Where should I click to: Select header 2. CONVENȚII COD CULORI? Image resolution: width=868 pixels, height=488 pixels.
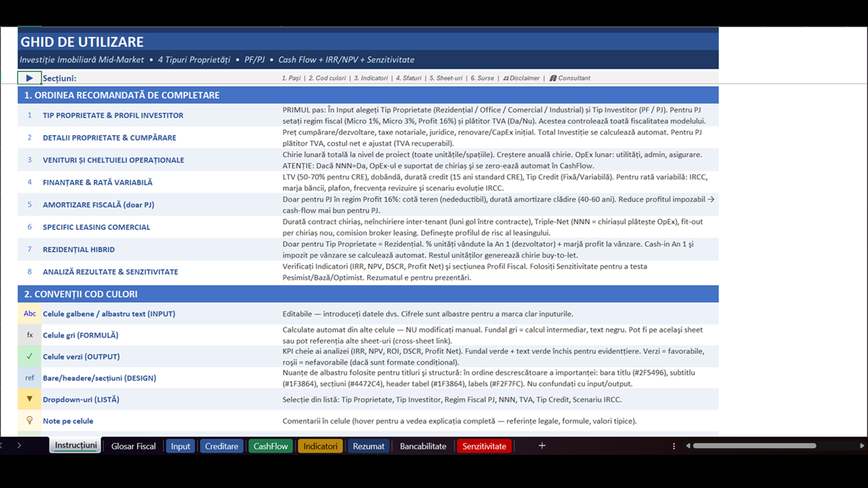[368, 294]
